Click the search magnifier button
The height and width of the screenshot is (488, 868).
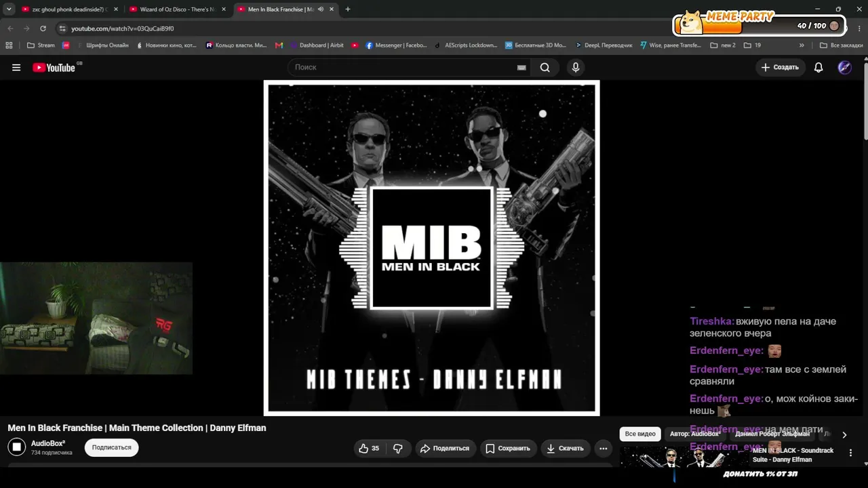[545, 67]
